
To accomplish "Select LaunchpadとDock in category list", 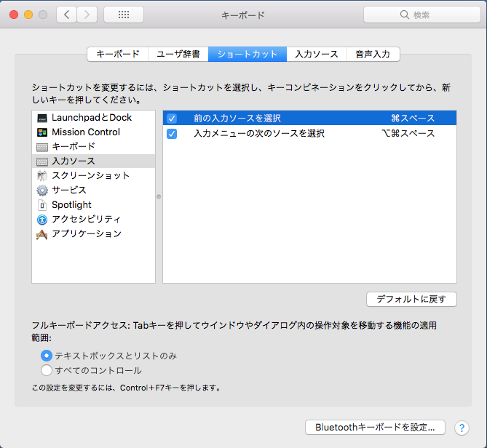I will [93, 118].
